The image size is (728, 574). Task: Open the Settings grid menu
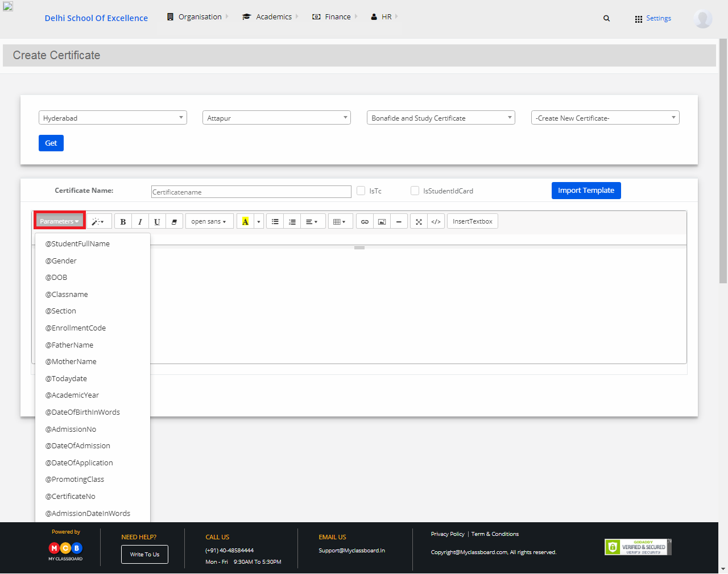[x=653, y=18]
